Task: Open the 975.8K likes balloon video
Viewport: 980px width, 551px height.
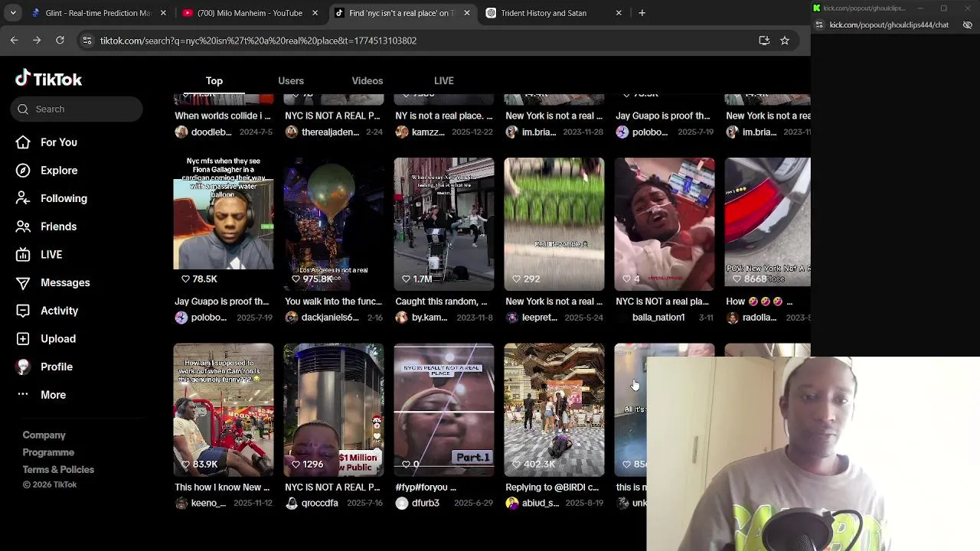Action: point(334,224)
